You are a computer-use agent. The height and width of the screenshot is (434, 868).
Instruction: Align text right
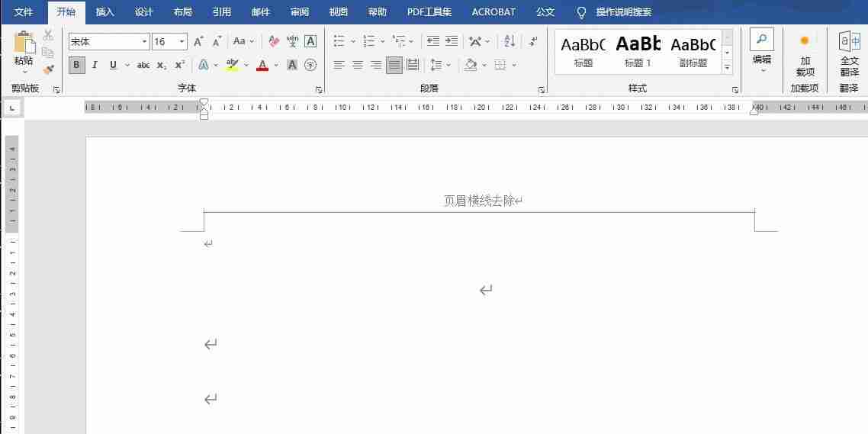[x=376, y=66]
